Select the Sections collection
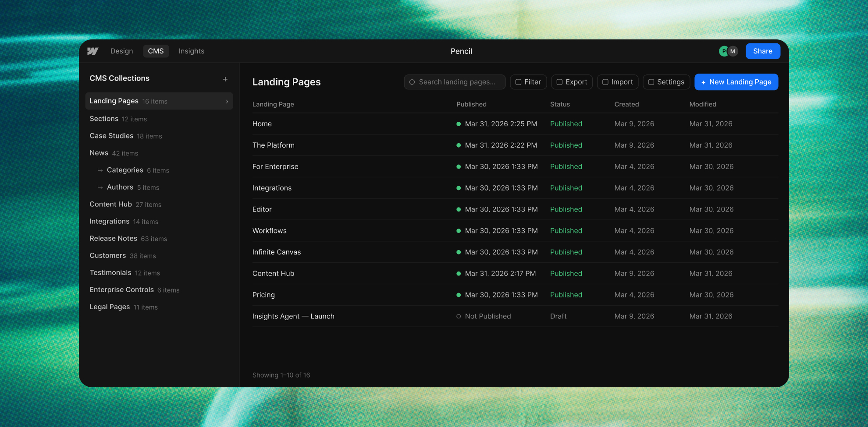 point(159,119)
